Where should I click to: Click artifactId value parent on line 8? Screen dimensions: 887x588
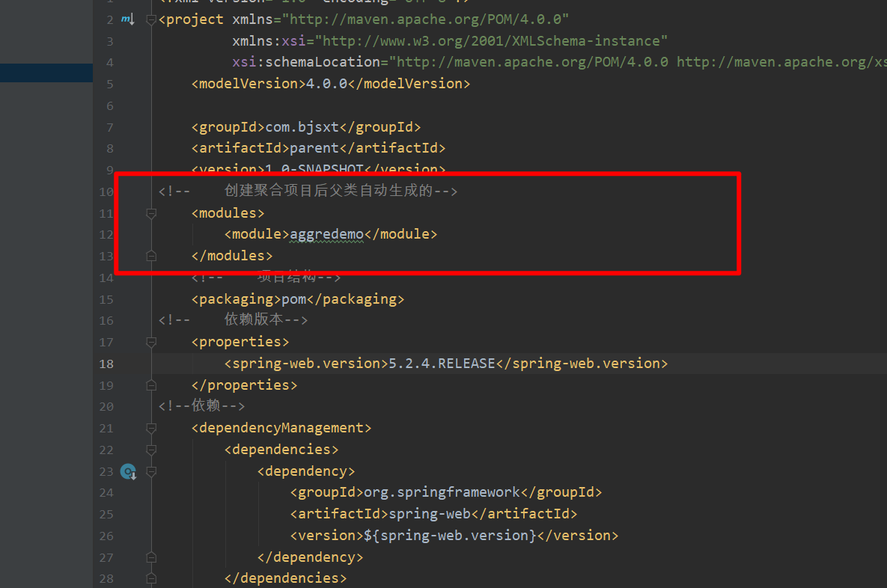314,148
